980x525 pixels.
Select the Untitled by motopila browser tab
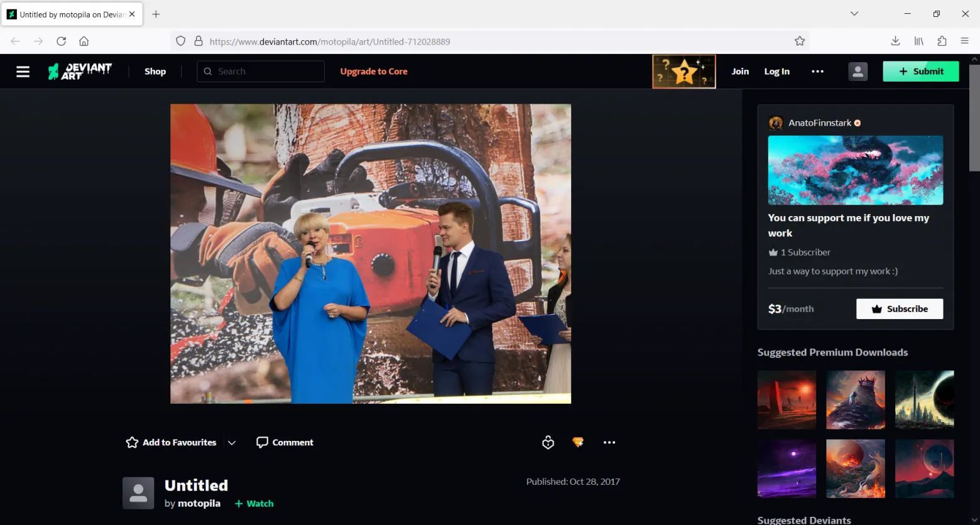point(72,14)
